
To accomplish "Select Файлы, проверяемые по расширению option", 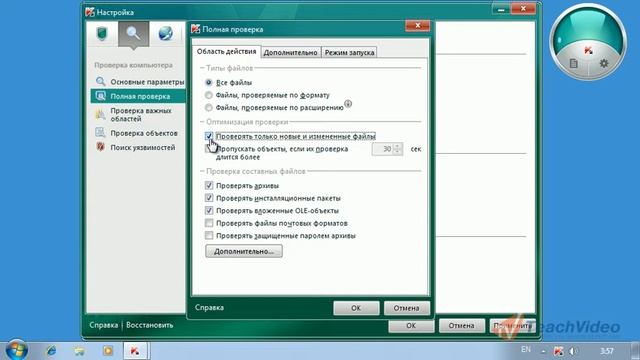I will pos(209,108).
